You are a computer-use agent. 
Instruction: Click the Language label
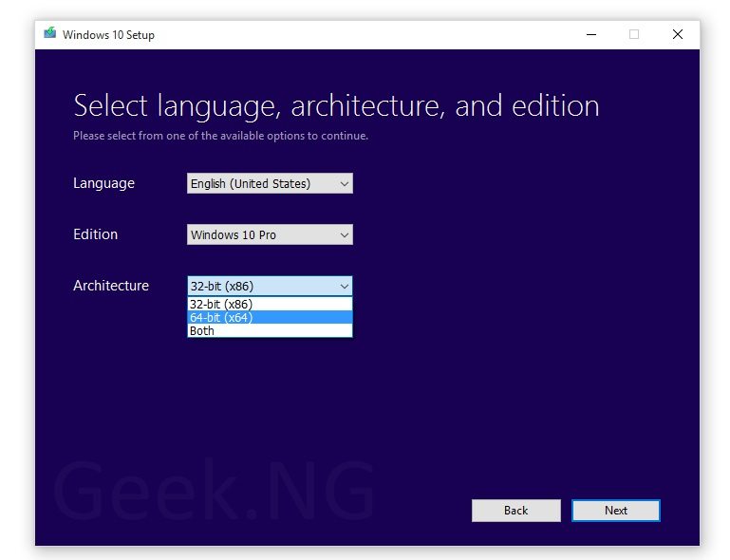coord(103,183)
